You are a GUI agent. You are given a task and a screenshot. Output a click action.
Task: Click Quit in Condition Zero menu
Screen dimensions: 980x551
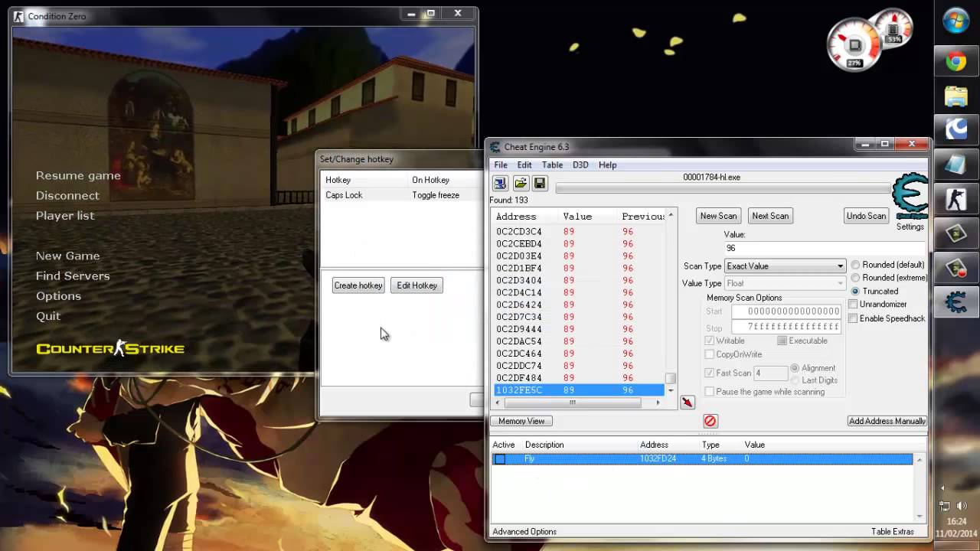click(x=48, y=315)
